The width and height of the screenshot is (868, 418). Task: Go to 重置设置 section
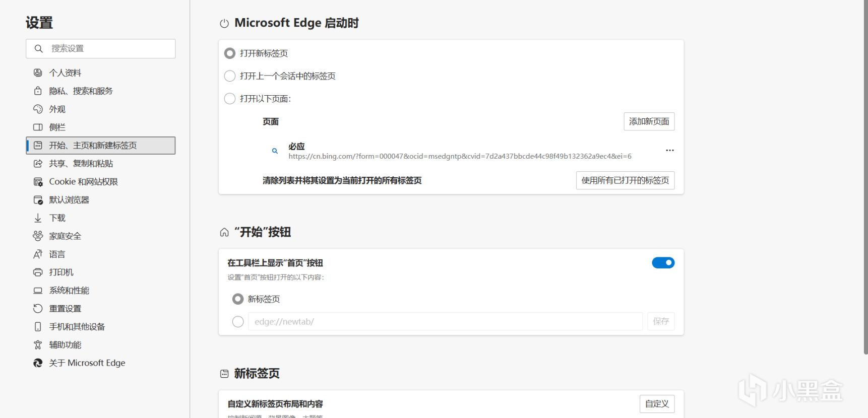101,308
